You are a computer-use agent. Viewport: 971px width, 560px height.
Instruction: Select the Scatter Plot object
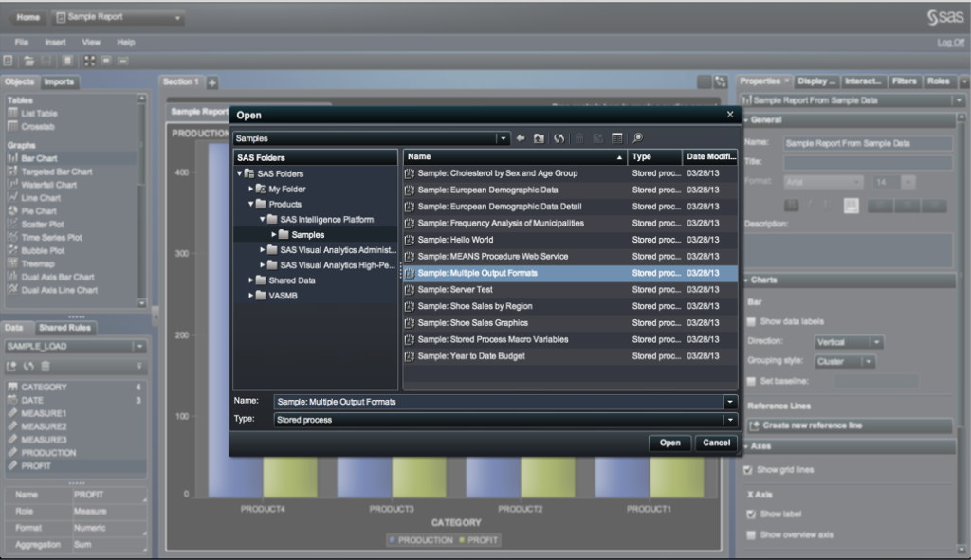(42, 224)
